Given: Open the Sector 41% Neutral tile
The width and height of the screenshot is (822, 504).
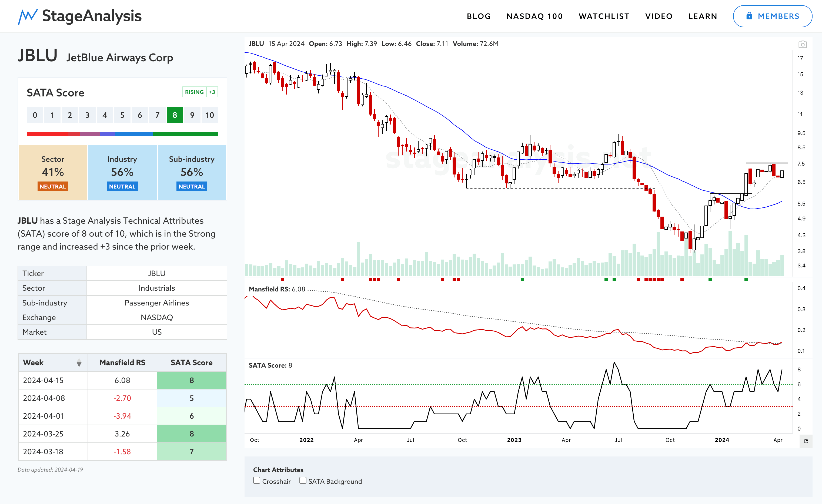Looking at the screenshot, I should [x=53, y=172].
